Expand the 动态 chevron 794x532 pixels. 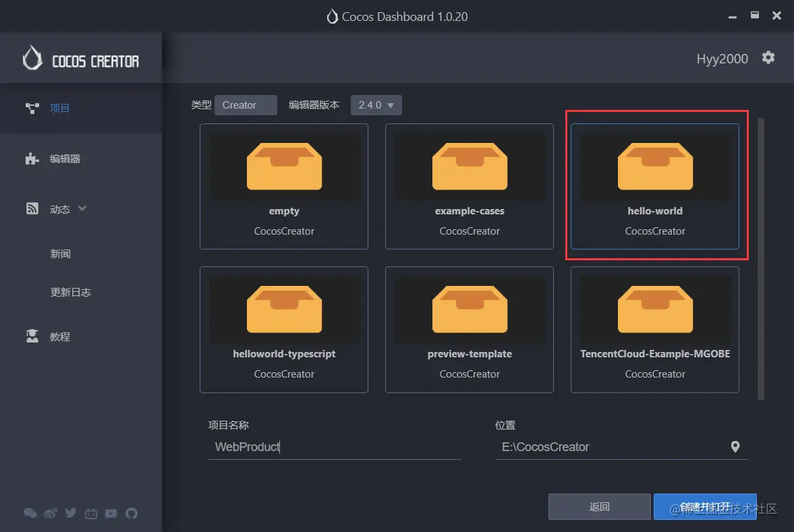pos(82,208)
